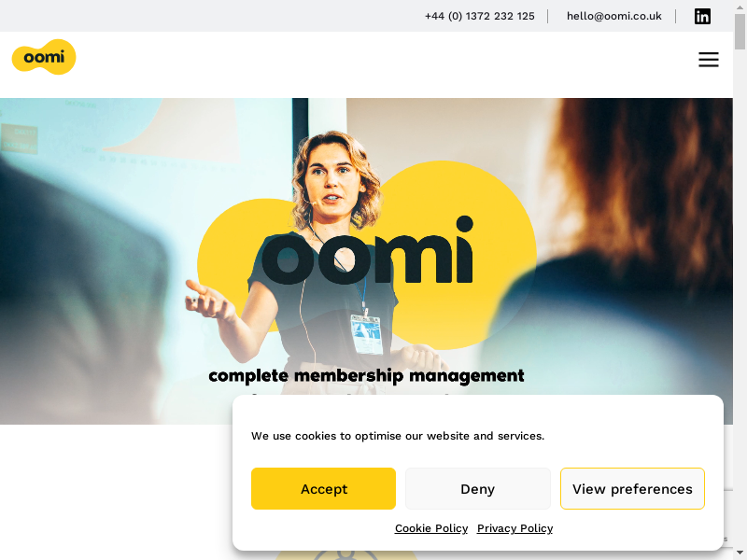This screenshot has height=560, width=747.
Task: Deny the cookie consent
Action: pos(478,488)
